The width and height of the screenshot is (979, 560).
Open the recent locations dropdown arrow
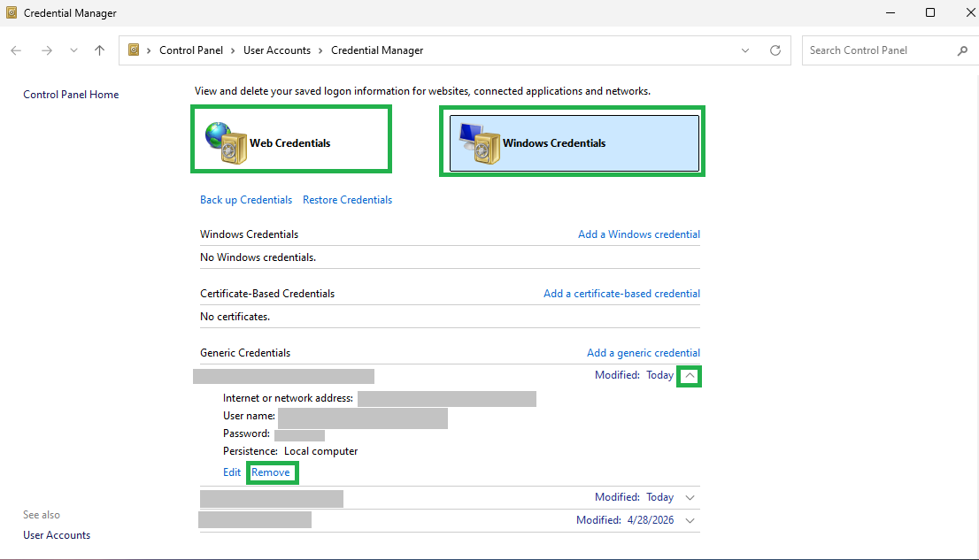pos(73,50)
